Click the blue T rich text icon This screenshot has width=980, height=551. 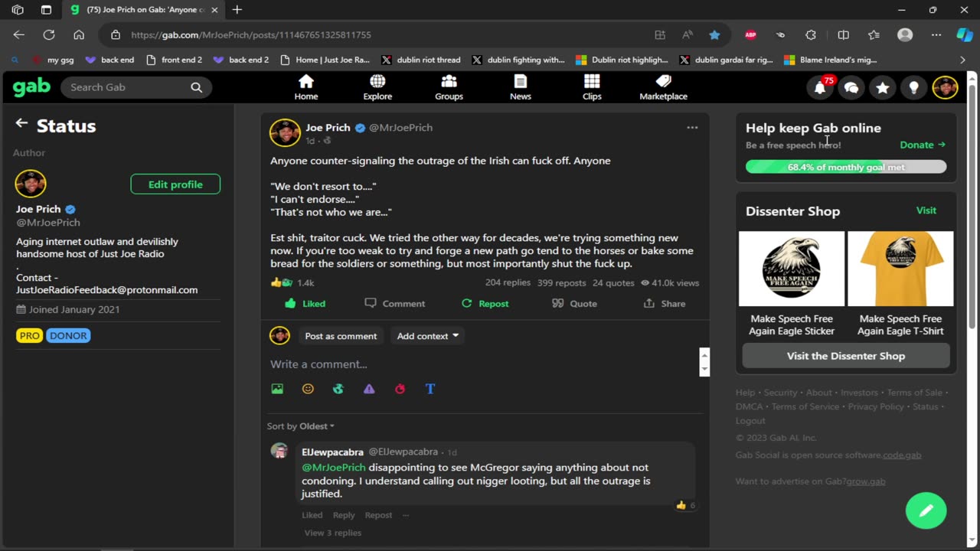430,389
